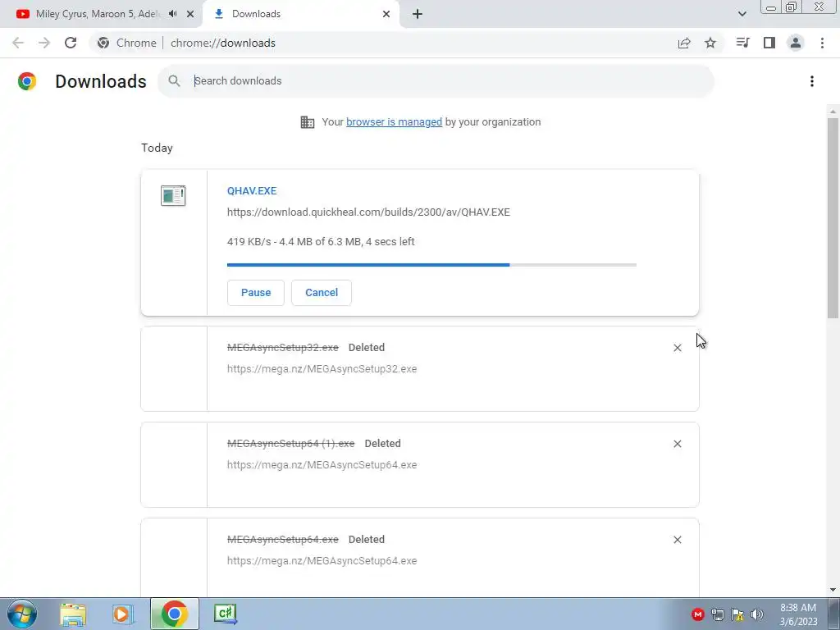Click the download speed status text

[321, 242]
